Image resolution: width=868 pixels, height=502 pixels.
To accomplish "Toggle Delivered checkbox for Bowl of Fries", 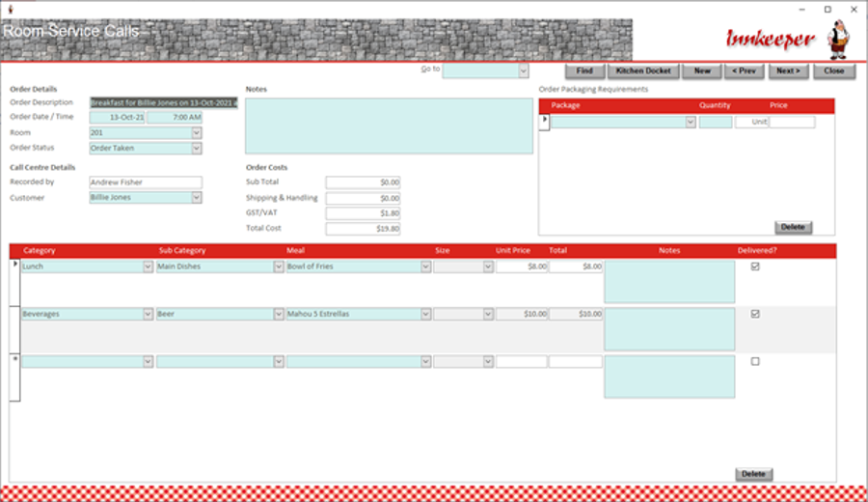I will 755,266.
